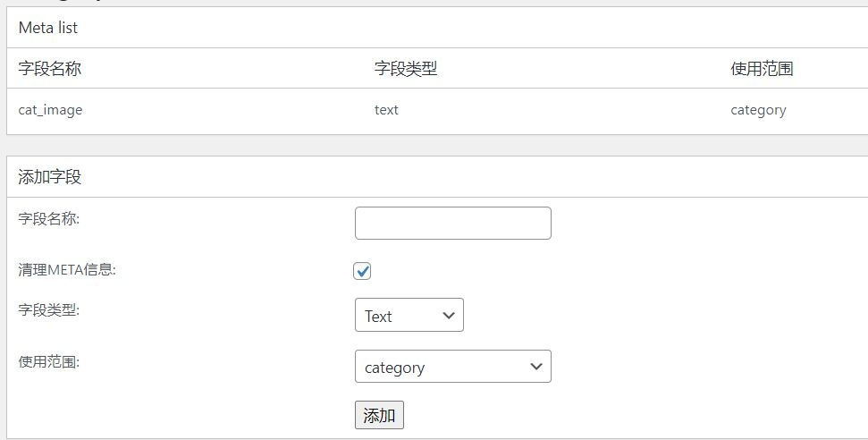Click the "text" type cell of cat_image row
Viewport: 868px width, 440px height.
(386, 110)
